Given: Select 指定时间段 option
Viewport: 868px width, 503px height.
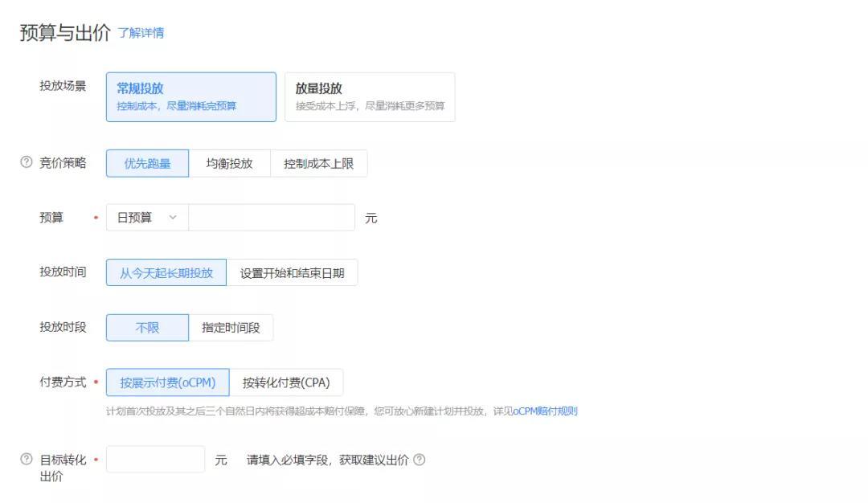Looking at the screenshot, I should point(231,328).
